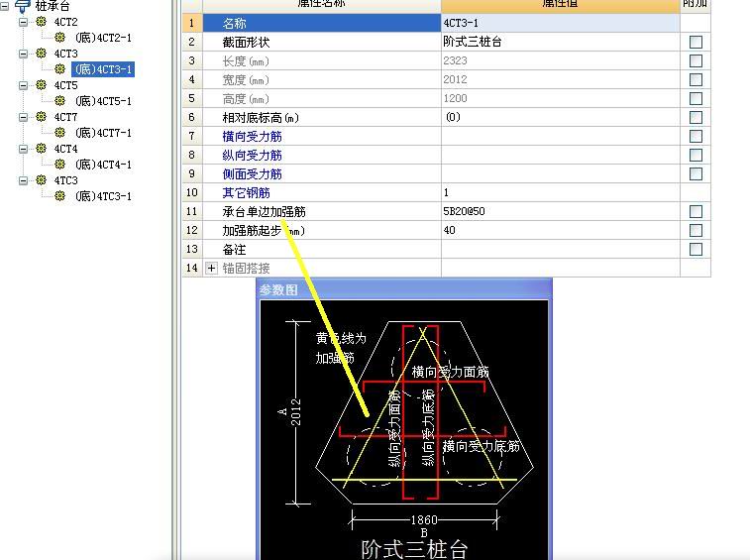Click the 相对底标高 value (0)
The width and height of the screenshot is (750, 560).
(560, 117)
